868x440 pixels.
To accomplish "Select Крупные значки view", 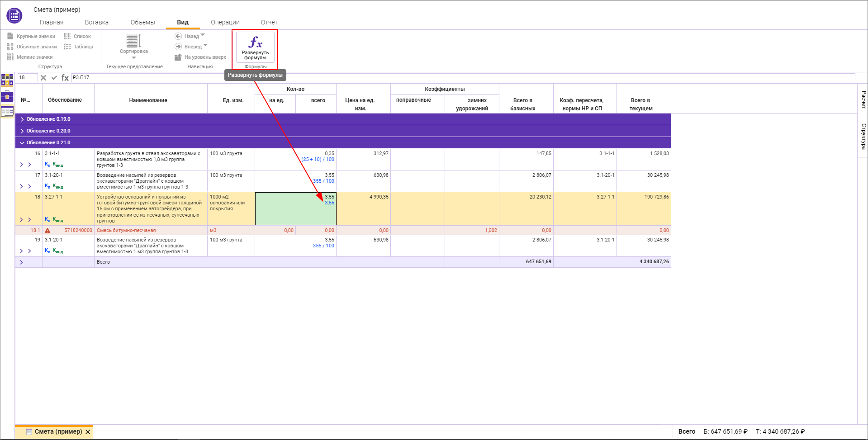I will pyautogui.click(x=31, y=36).
